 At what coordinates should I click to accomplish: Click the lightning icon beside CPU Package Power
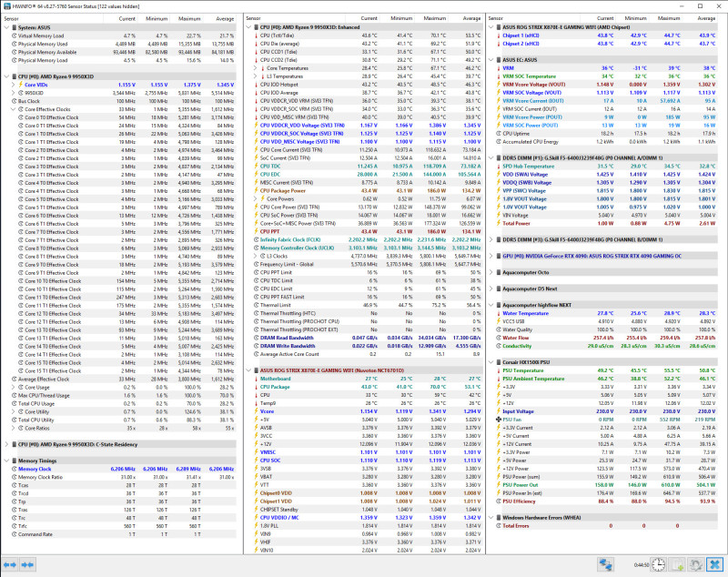(256, 191)
